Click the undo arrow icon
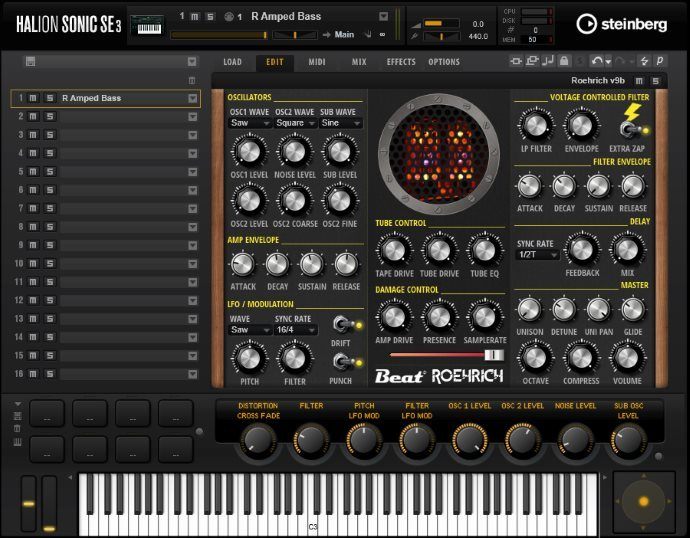The image size is (690, 538). tap(597, 61)
